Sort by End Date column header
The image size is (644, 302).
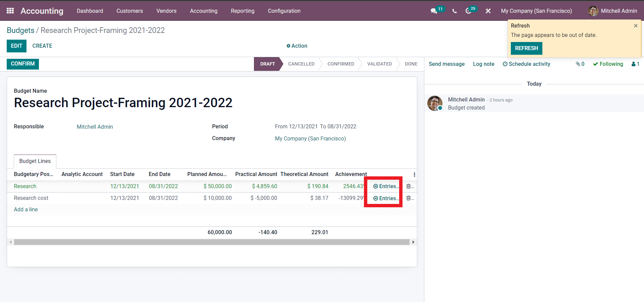coord(160,174)
